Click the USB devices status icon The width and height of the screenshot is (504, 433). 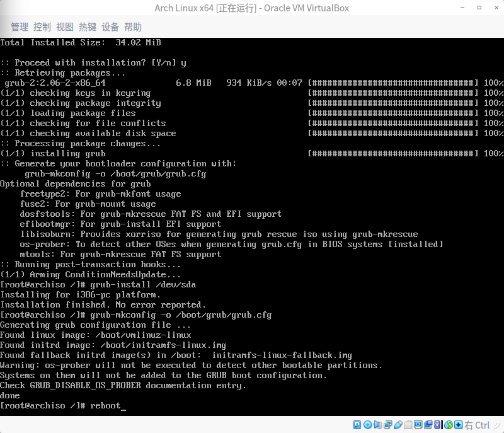(x=398, y=425)
